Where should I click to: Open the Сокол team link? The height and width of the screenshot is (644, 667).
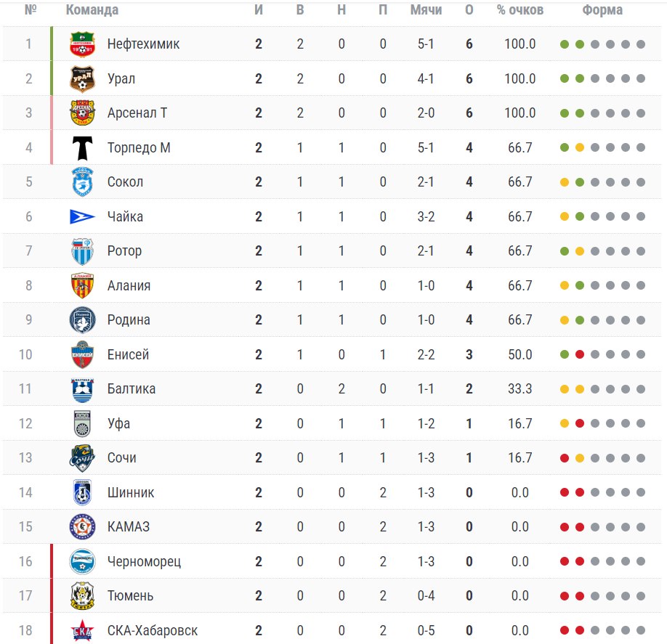pyautogui.click(x=125, y=182)
